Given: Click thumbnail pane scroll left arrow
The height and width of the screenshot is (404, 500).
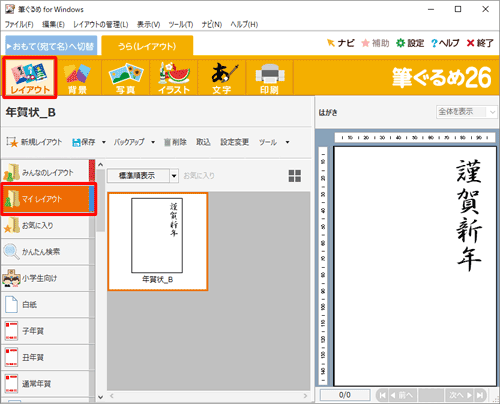Looking at the screenshot, I should point(112,396).
